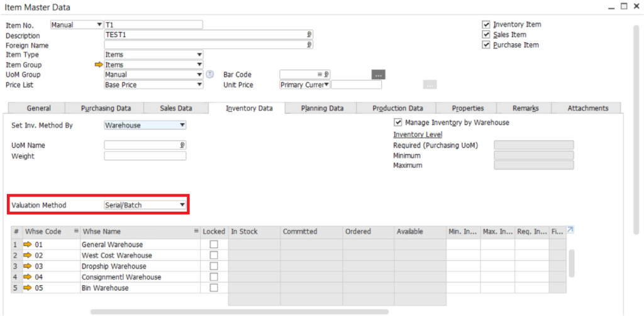644x316 pixels.
Task: Check Locked box for Consignmentl Warehouse
Action: [214, 277]
